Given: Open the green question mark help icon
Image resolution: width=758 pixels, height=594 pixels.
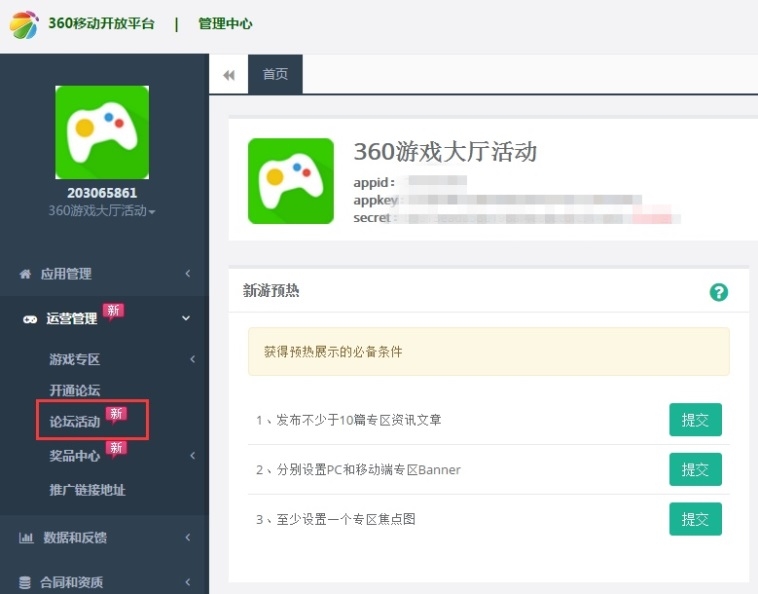Looking at the screenshot, I should (x=718, y=292).
